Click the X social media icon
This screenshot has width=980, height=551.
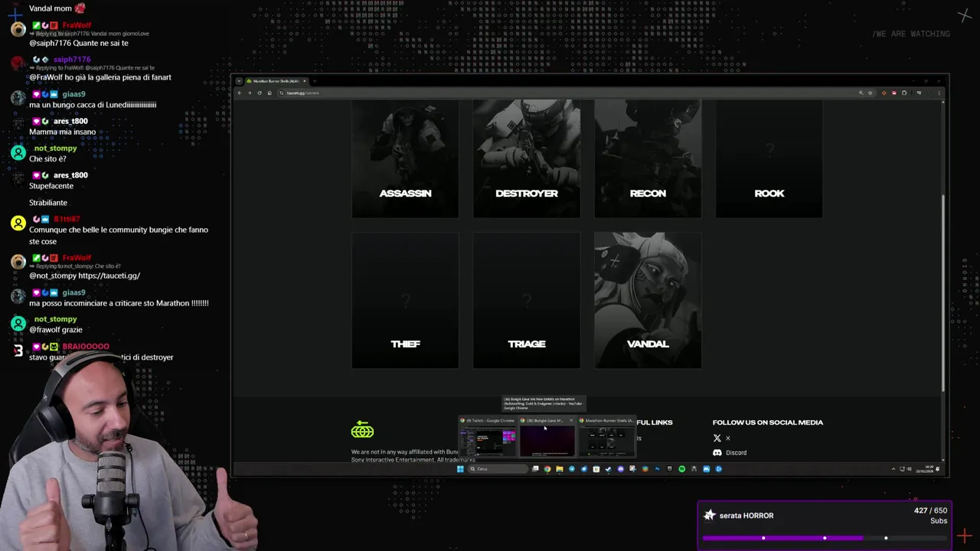click(x=717, y=438)
